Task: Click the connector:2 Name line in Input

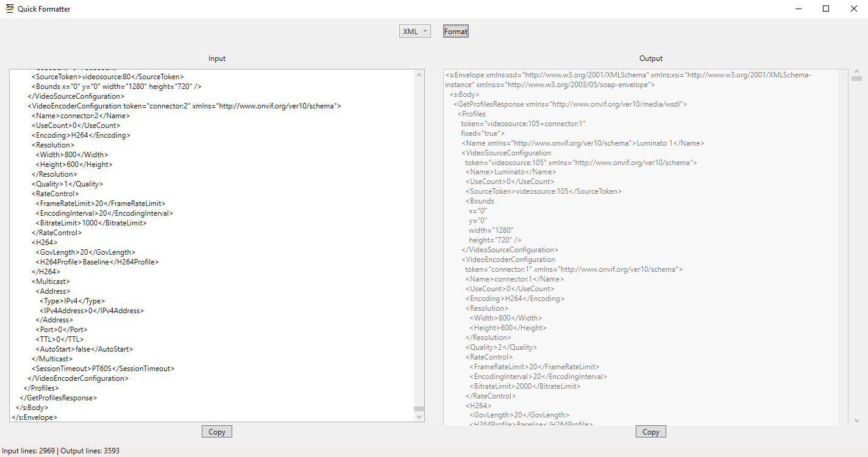Action: pyautogui.click(x=80, y=116)
